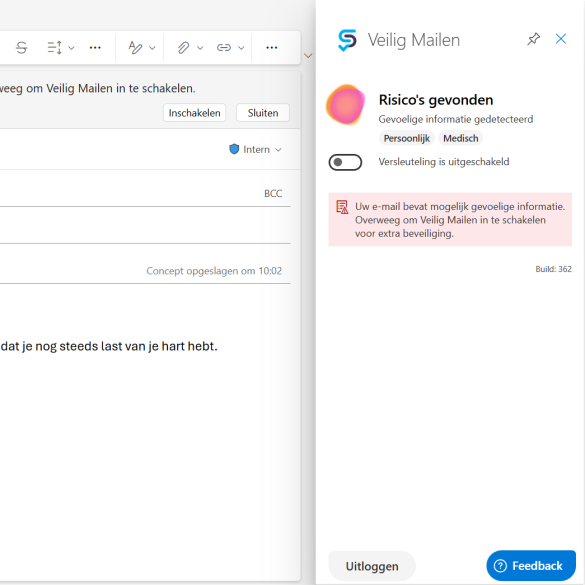Open the Feedback button
Screen dimensions: 585x585
pos(531,566)
